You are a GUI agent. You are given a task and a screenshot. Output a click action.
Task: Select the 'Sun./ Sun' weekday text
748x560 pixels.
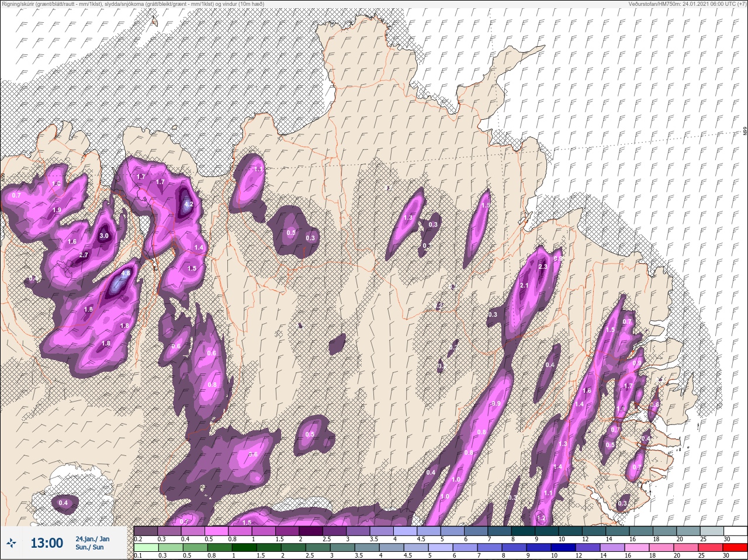(89, 547)
